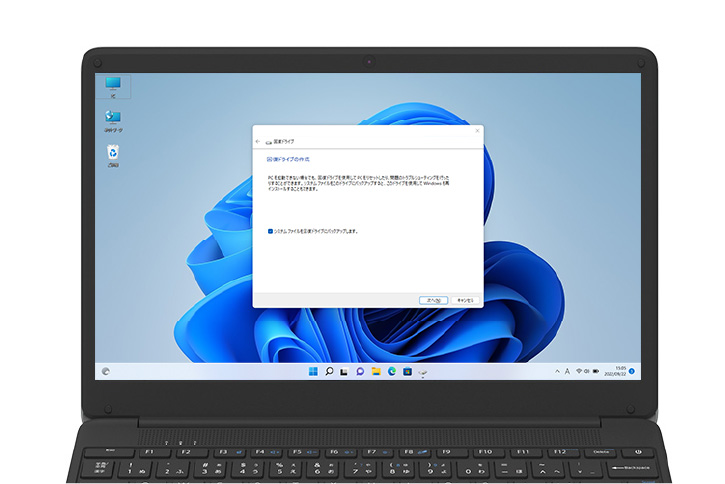Select the PC desktop icon
Image resolution: width=725 pixels, height=484 pixels.
(113, 86)
